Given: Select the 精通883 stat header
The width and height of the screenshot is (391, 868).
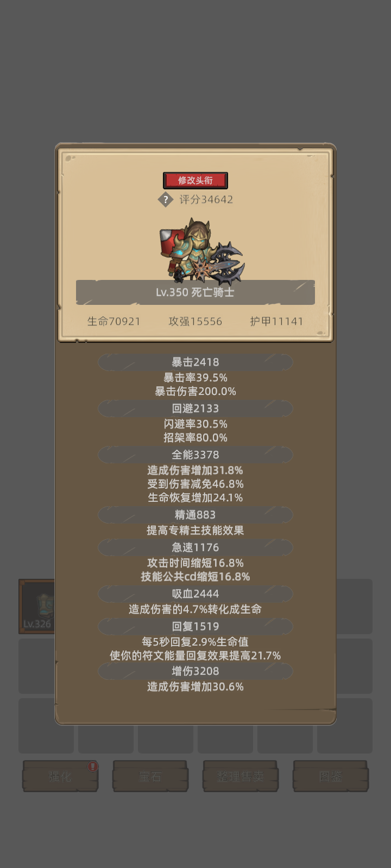Looking at the screenshot, I should 195,515.
